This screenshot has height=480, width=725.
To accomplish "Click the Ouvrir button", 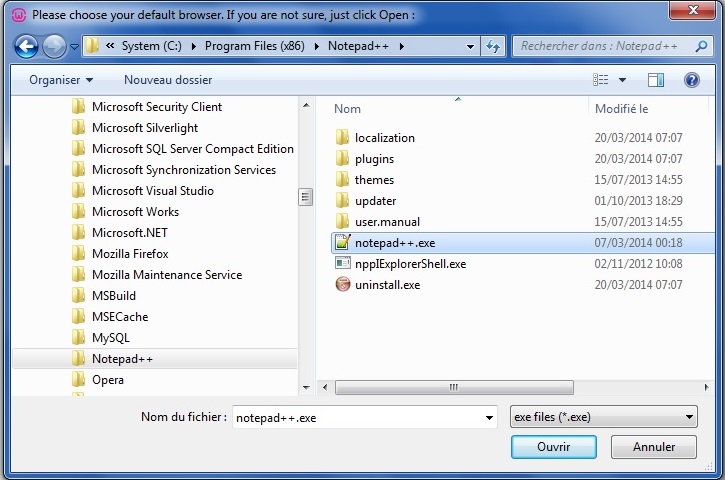I will pyautogui.click(x=553, y=447).
